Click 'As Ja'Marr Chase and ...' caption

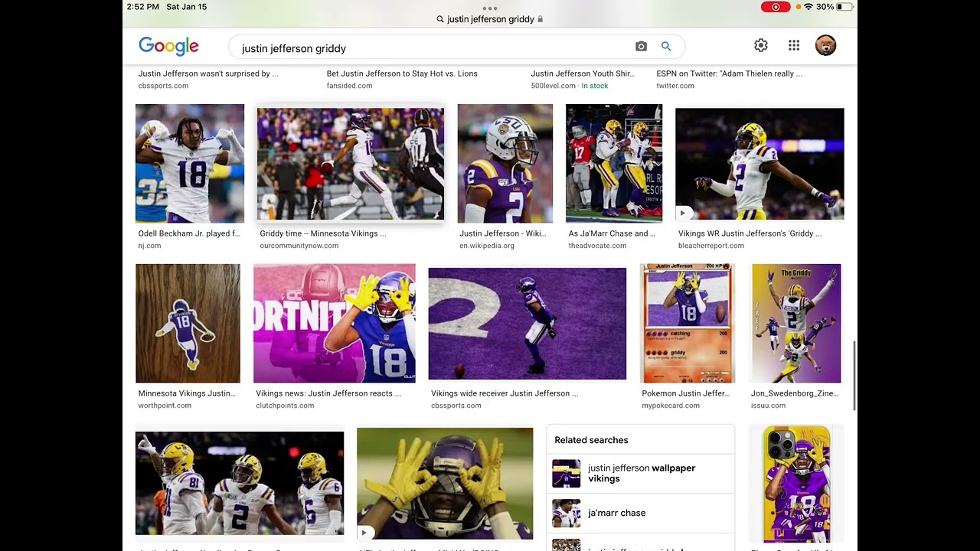tap(612, 233)
